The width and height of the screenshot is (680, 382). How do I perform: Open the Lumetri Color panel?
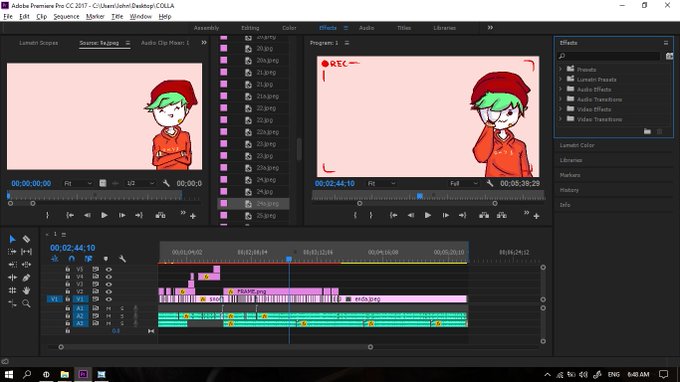pos(577,145)
